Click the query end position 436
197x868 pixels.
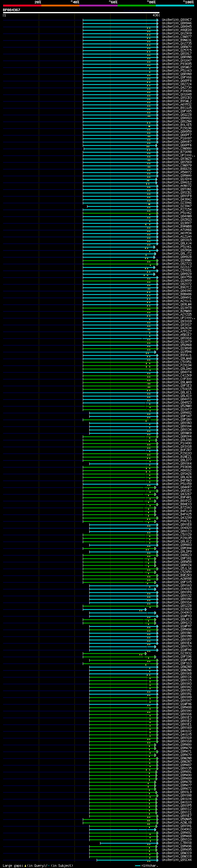155,15
